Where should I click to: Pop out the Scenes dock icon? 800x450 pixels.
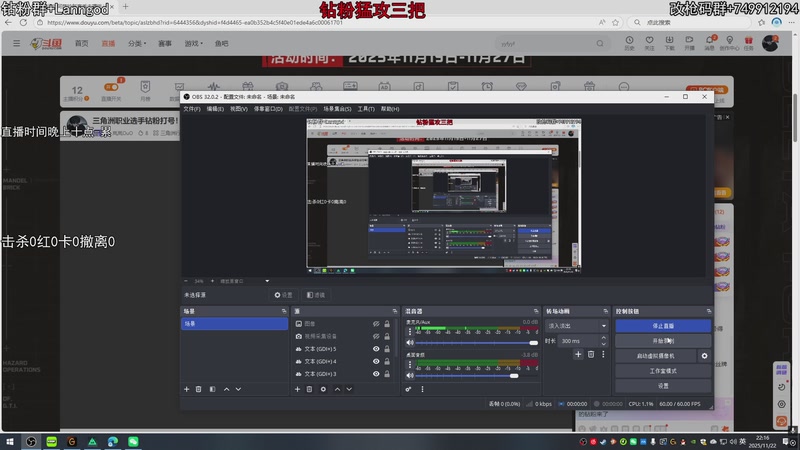[284, 311]
